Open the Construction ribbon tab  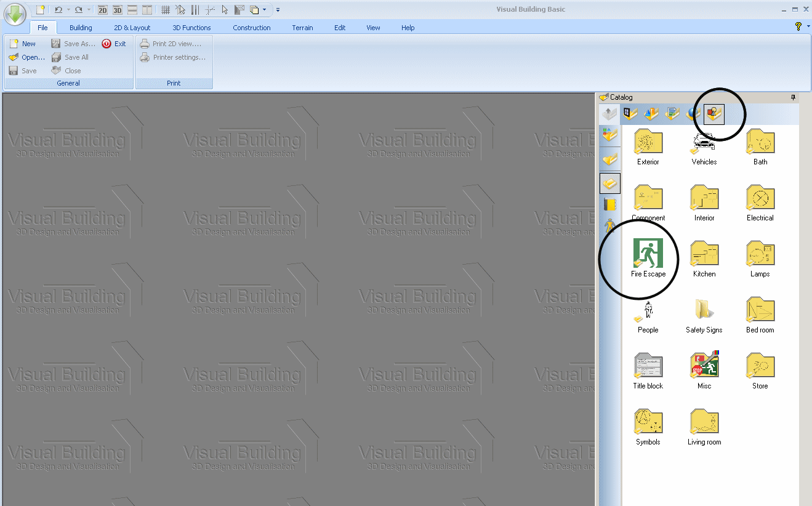click(x=252, y=28)
